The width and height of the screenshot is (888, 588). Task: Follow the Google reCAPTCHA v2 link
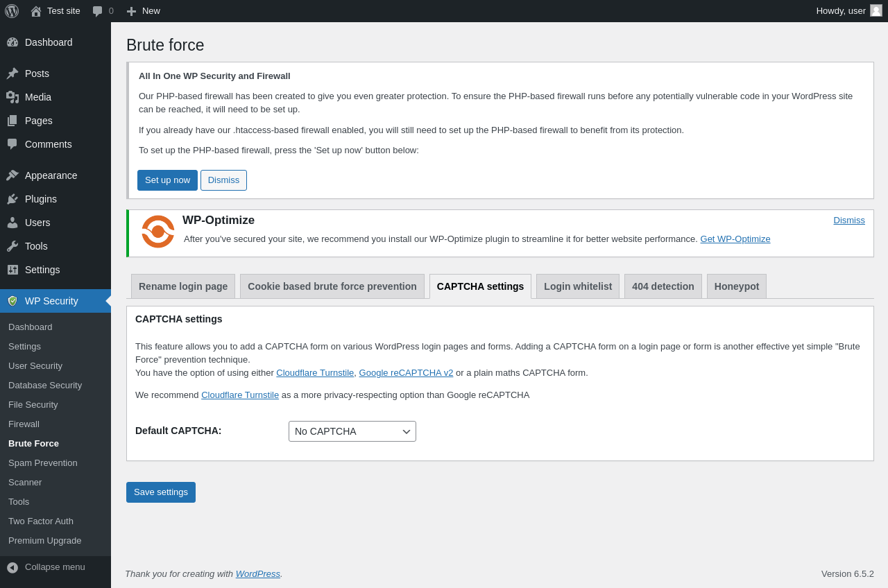406,372
